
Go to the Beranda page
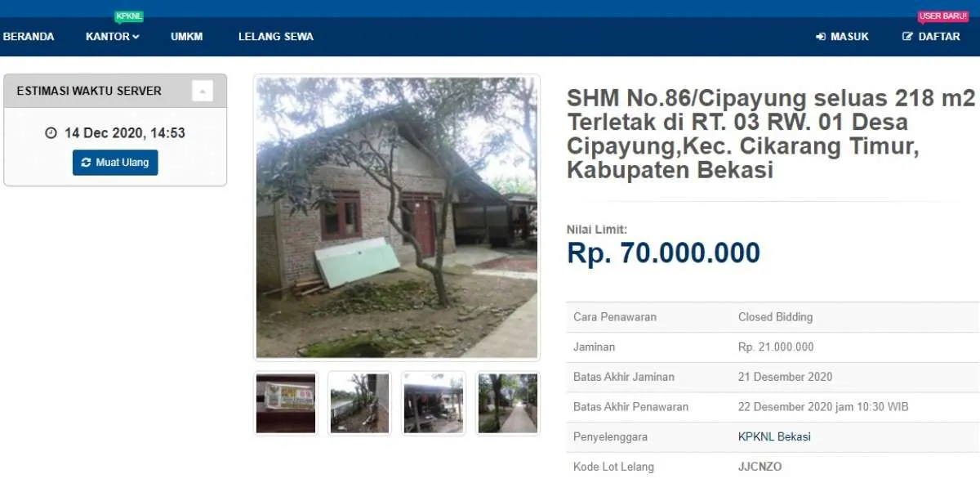(29, 37)
